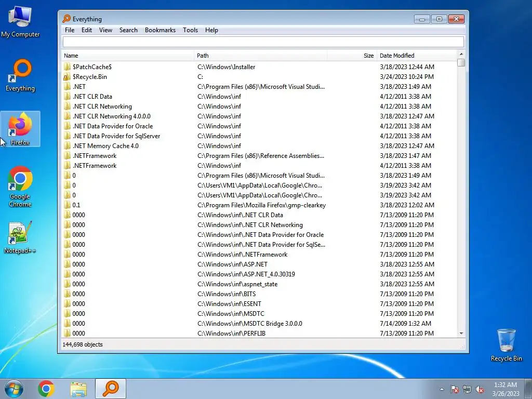Screen dimensions: 532x399
Task: Open the muted volume tray icon
Action: (x=480, y=389)
